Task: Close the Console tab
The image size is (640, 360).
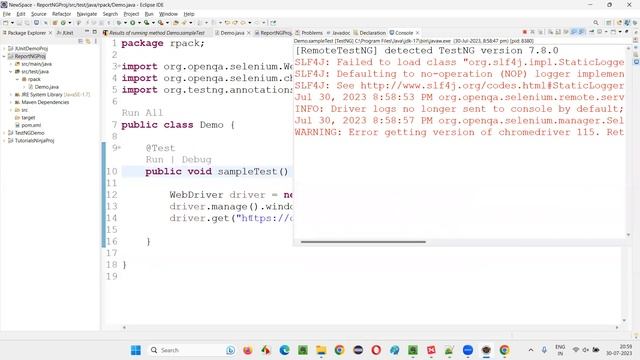Action: (418, 33)
